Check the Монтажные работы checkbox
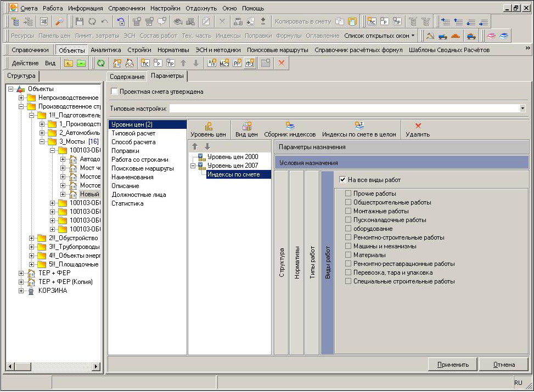 coord(348,211)
